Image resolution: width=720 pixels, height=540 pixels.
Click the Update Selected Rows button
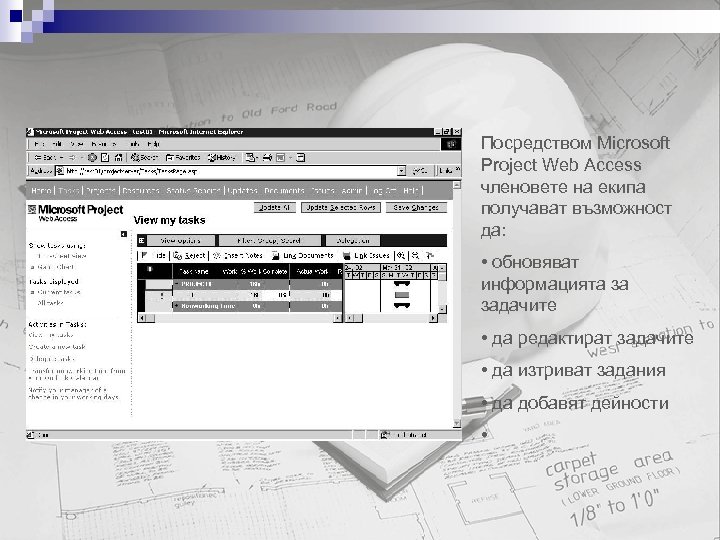[341, 208]
